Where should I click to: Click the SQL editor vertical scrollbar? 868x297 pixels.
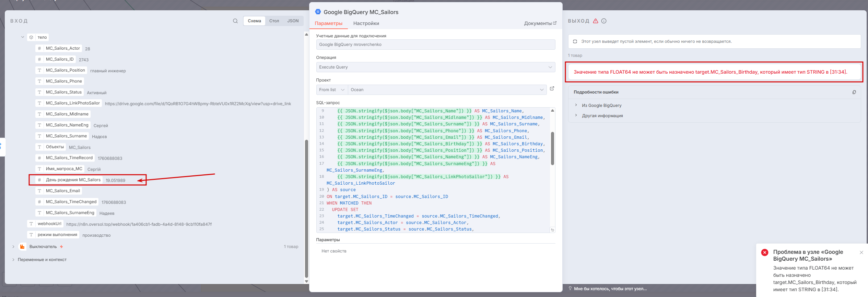[x=552, y=148]
